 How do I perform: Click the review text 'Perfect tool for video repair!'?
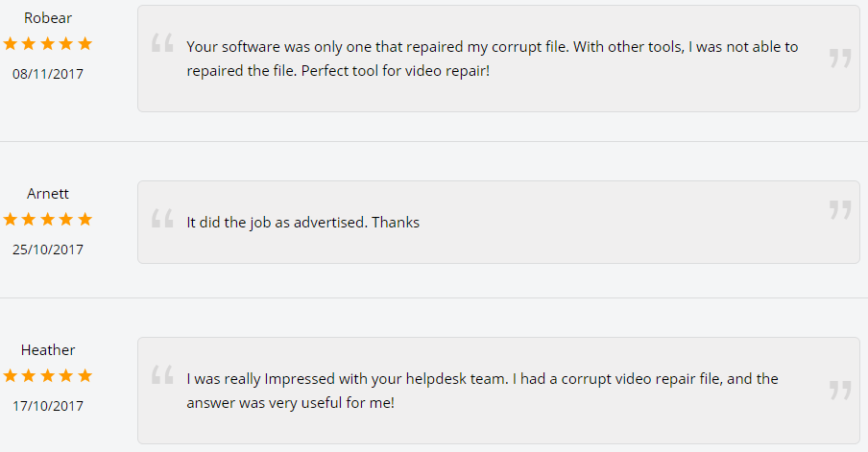[396, 71]
